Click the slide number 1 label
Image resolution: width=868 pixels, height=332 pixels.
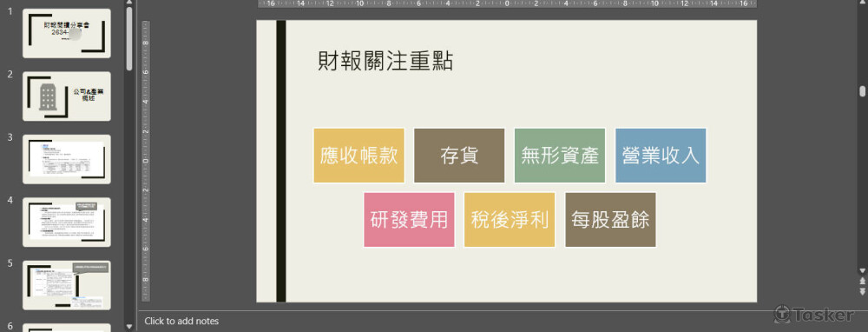[10, 11]
